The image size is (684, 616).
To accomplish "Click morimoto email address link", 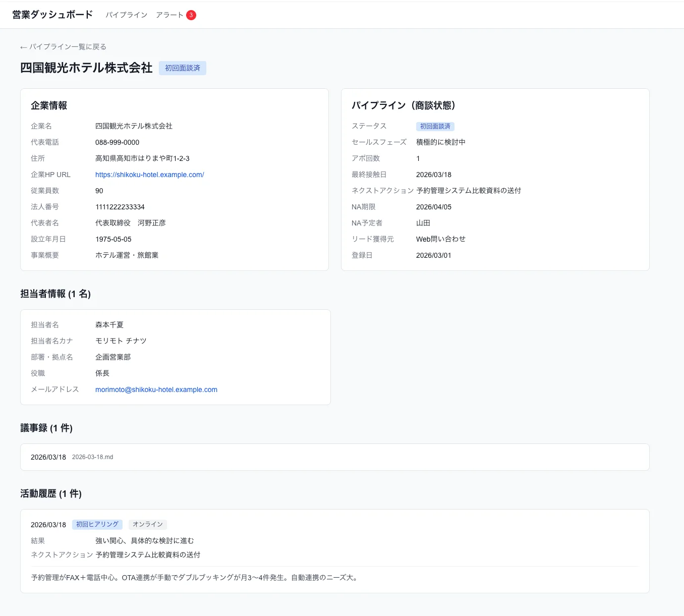I will tap(156, 389).
